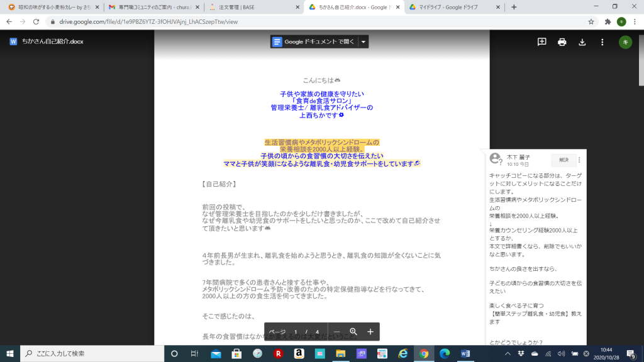Open the OneDrive cloud tray icon
Image resolution: width=644 pixels, height=362 pixels.
pos(535,353)
